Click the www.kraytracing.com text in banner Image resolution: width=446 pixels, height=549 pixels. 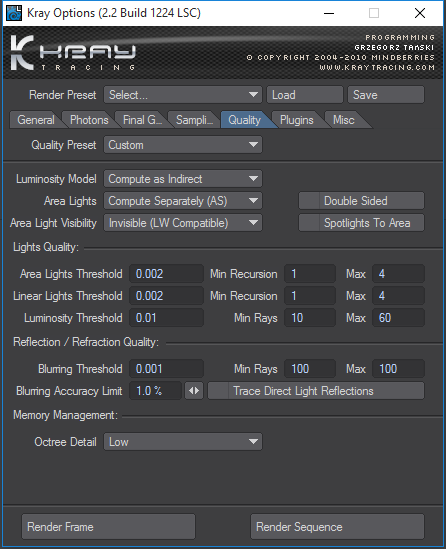coord(377,67)
